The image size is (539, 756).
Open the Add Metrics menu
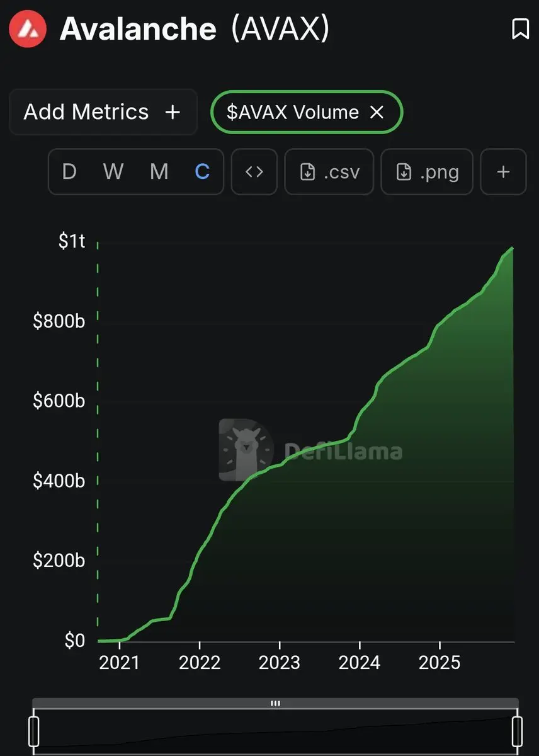(x=103, y=112)
